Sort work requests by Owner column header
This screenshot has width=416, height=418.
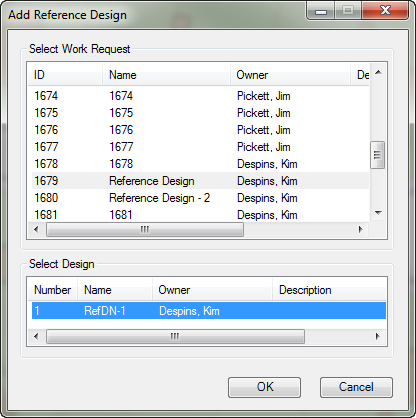[x=290, y=75]
